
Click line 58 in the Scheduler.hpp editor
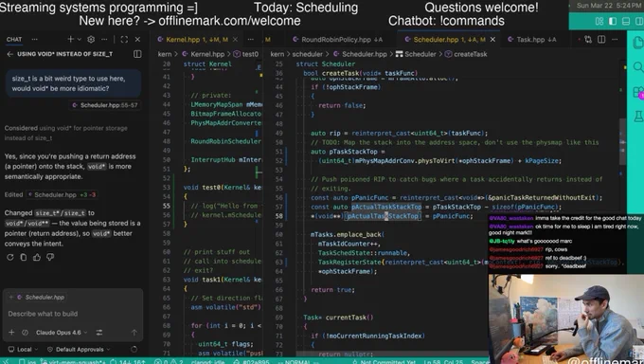[x=392, y=216]
